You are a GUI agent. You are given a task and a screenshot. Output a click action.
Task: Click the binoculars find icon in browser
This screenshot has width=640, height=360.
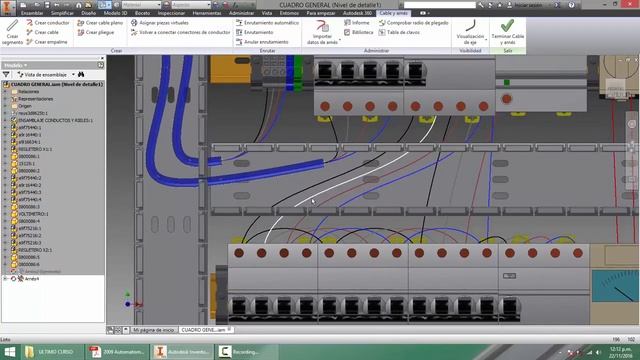81,75
